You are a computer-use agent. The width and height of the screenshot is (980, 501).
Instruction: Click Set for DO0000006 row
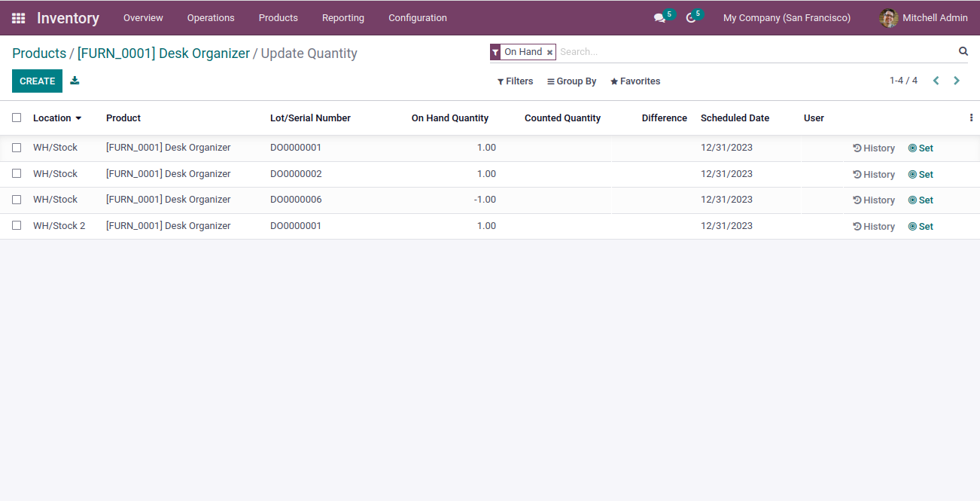(x=921, y=200)
